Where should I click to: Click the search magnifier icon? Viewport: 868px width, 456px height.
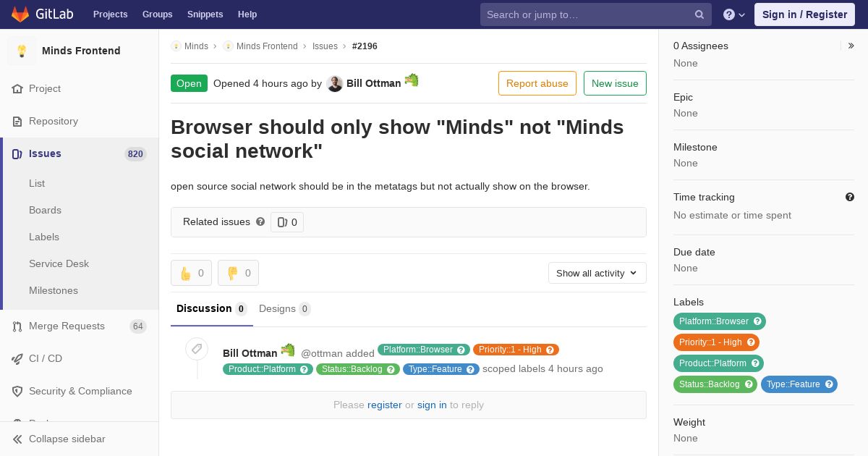(x=699, y=14)
